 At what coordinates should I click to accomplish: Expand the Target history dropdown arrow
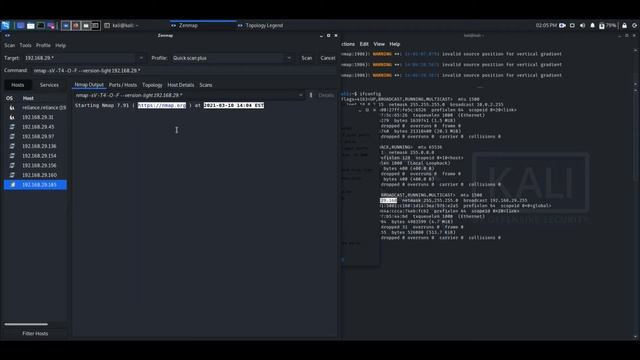(141, 58)
